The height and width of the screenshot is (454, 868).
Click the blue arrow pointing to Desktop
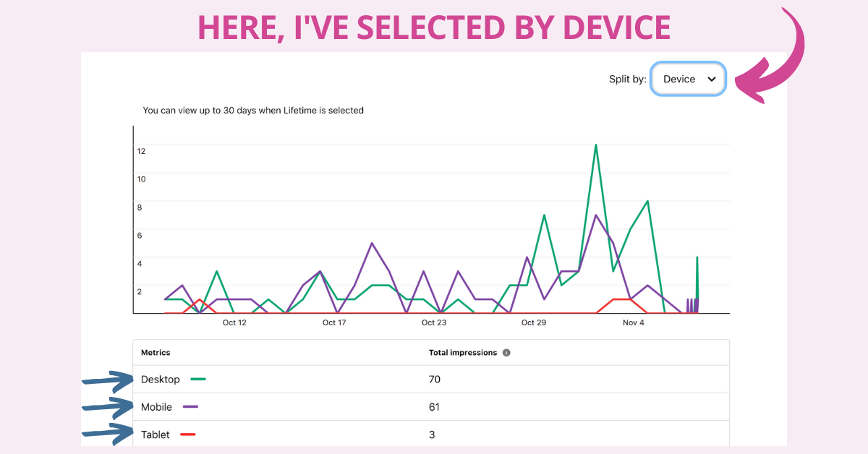pos(109,380)
